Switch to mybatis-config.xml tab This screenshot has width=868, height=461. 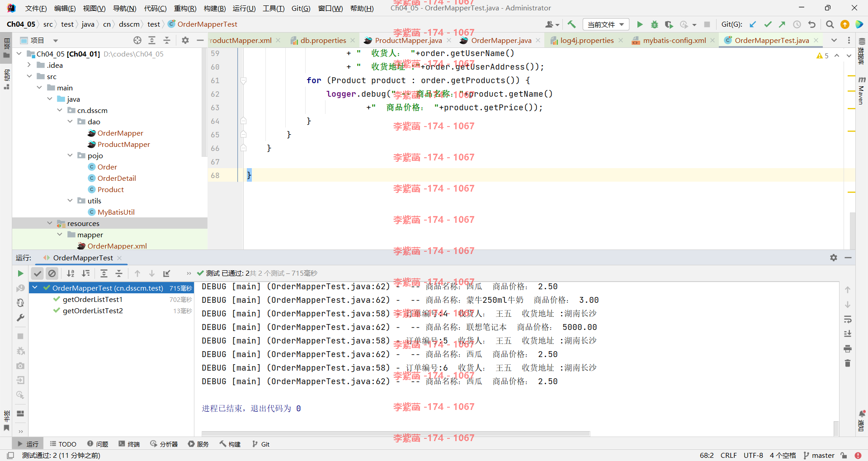675,40
